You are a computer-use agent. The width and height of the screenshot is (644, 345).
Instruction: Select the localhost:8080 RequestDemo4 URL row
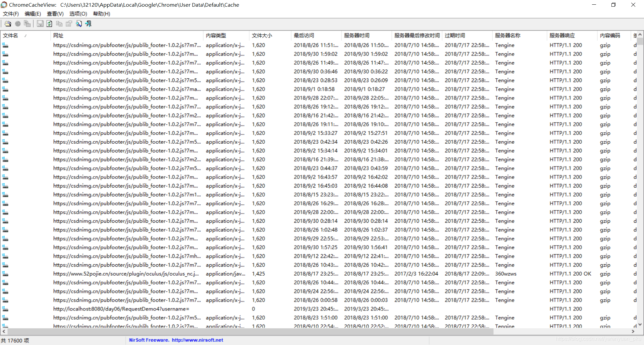[121, 309]
